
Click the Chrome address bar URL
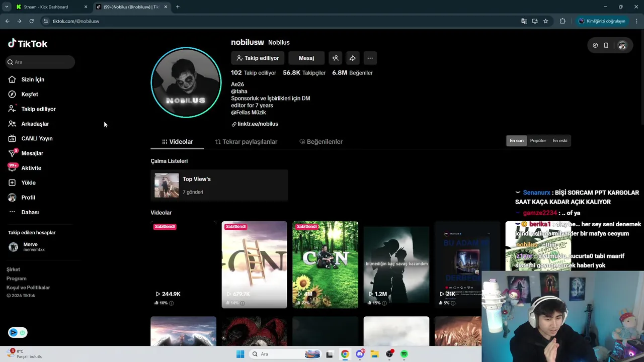click(x=75, y=21)
